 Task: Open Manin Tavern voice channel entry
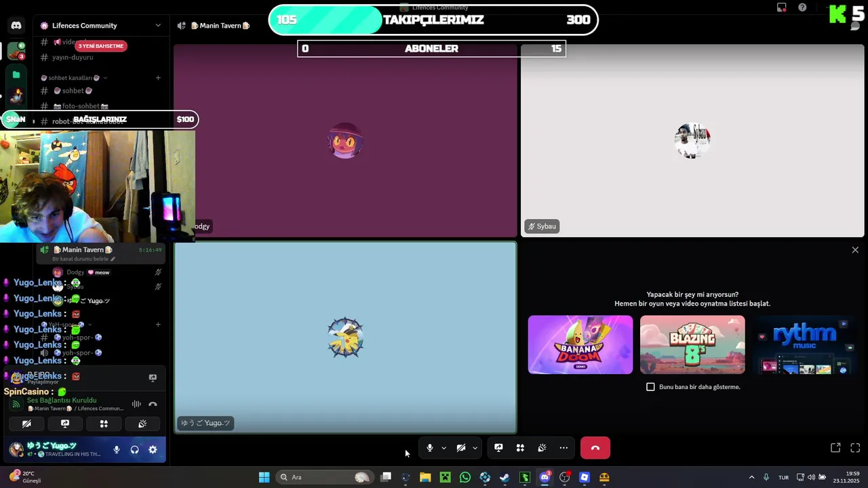(100, 253)
